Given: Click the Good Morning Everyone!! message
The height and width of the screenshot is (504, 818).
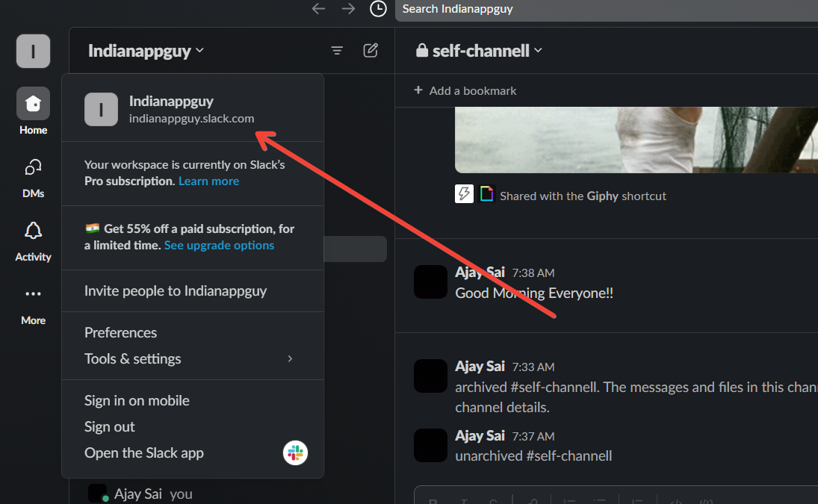Looking at the screenshot, I should [534, 293].
